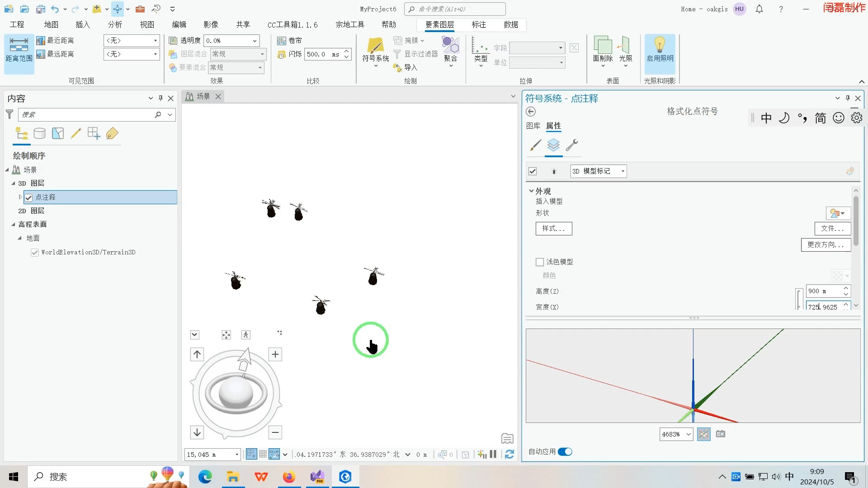Viewport: 868px width, 488px height.
Task: Collapse the 外观 appearance section
Action: 532,191
